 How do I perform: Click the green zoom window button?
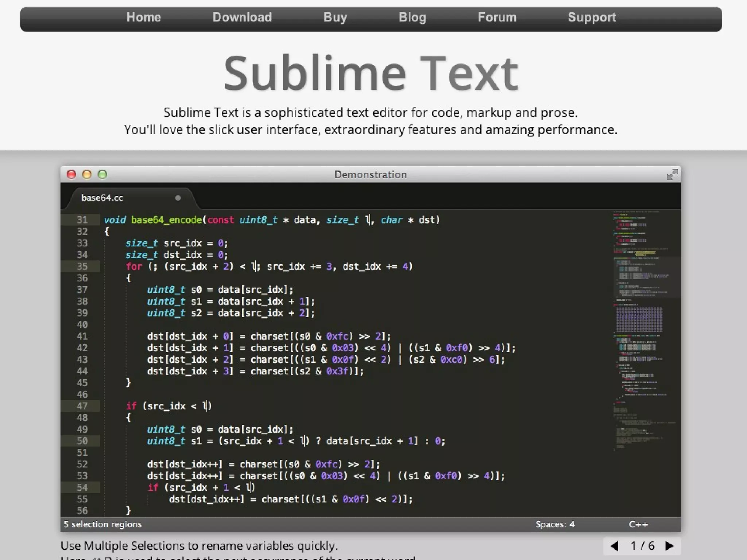coord(102,175)
